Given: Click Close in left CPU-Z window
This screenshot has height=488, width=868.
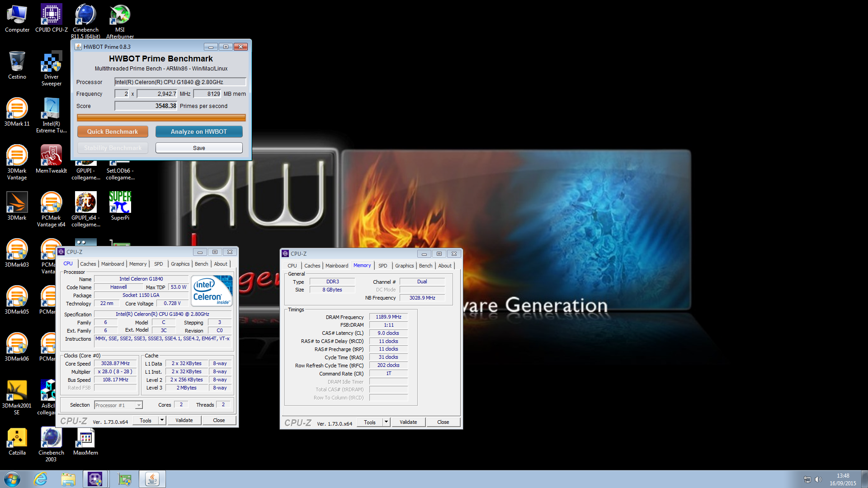Looking at the screenshot, I should point(219,420).
